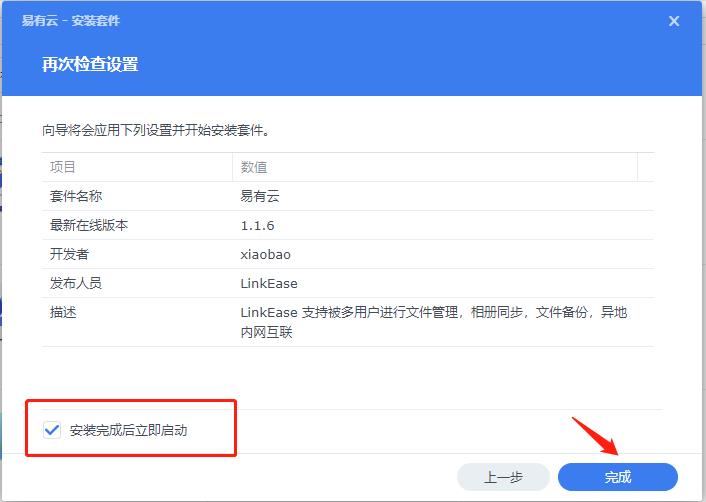This screenshot has height=502, width=706.
Task: Click the 完成 button
Action: [618, 477]
